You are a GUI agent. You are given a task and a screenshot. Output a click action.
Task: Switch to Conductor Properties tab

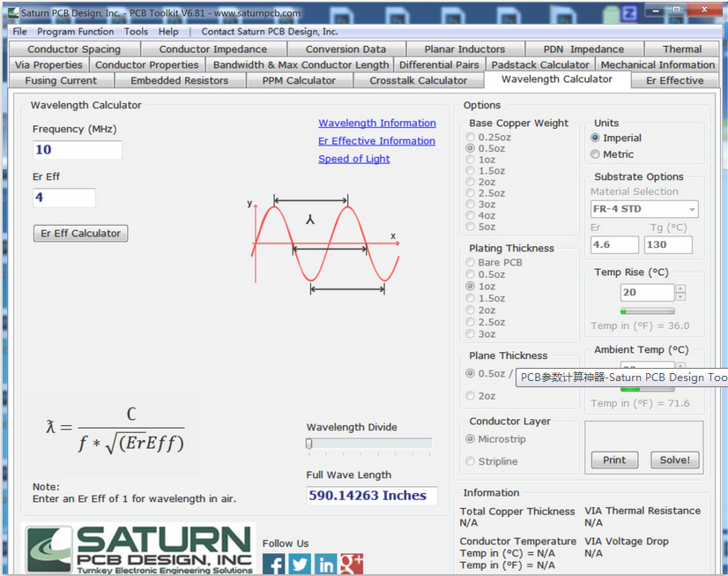click(147, 64)
